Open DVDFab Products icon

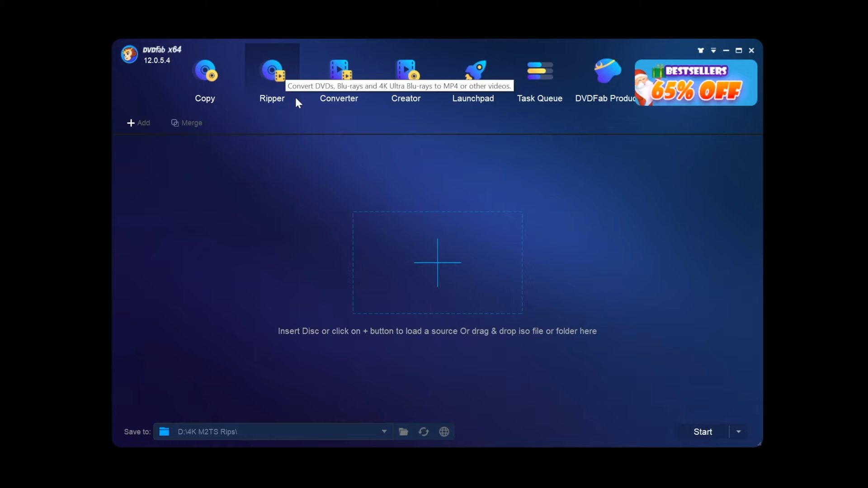(607, 70)
